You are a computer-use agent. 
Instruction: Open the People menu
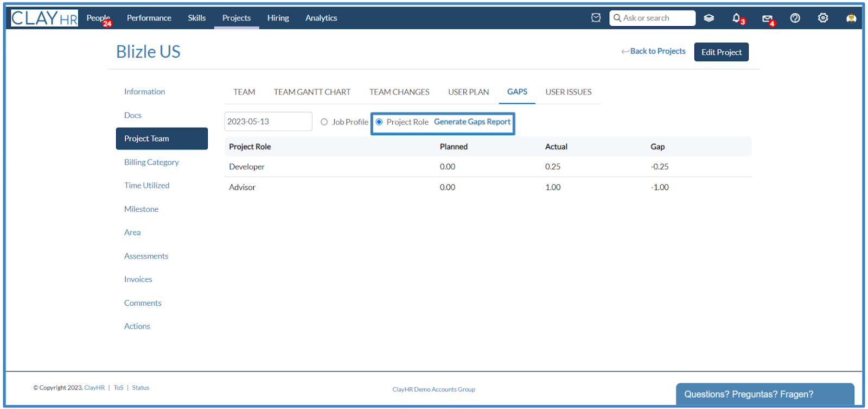[98, 18]
